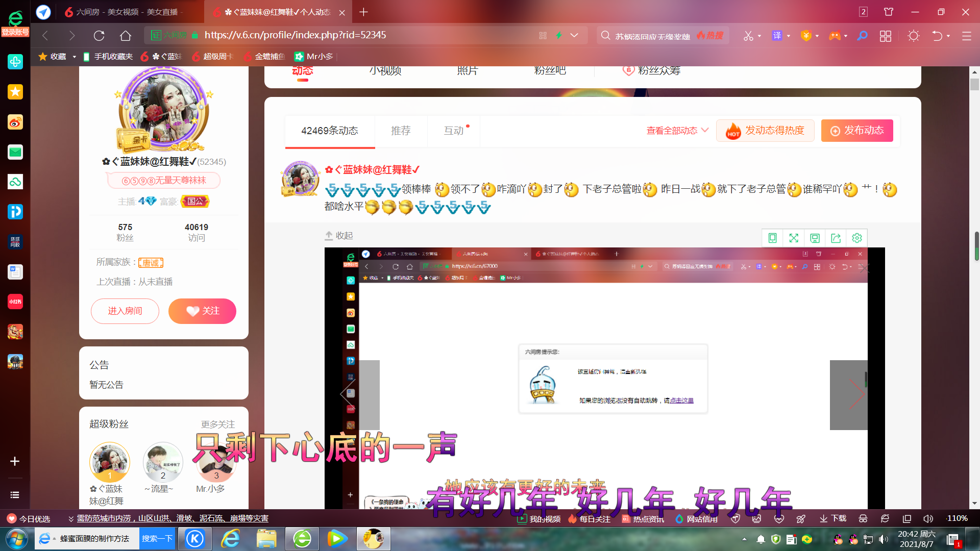Open yellow star favorites in sidebar

click(x=15, y=92)
